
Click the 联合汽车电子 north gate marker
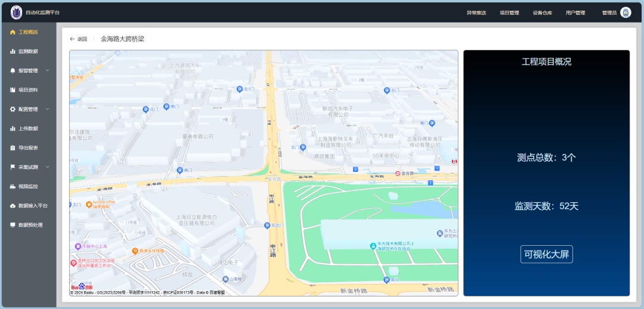[386, 90]
